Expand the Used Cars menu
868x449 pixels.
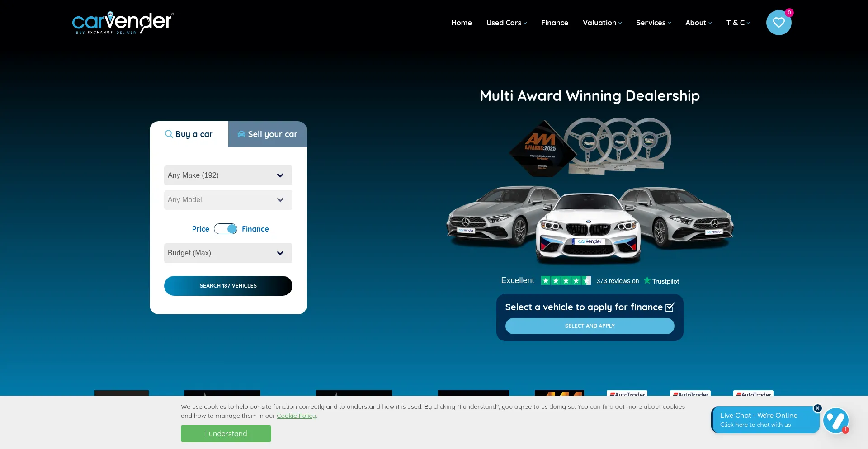point(506,23)
